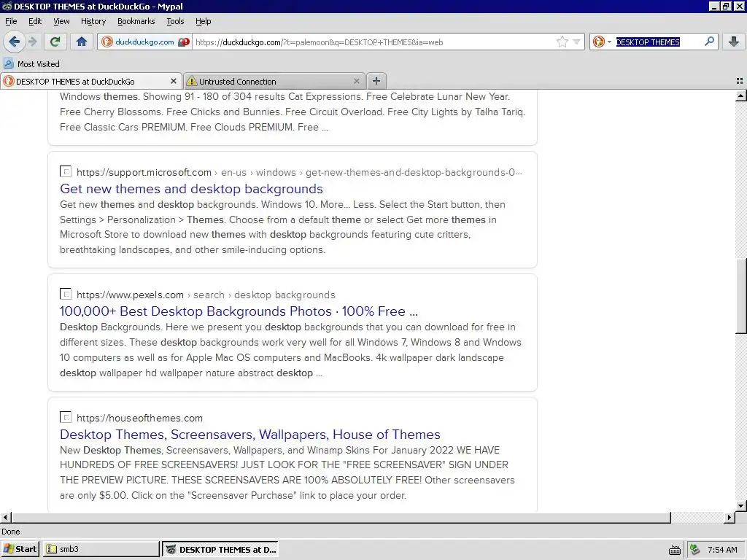The image size is (747, 560).
Task: Click the magnifier search go icon
Action: [709, 42]
